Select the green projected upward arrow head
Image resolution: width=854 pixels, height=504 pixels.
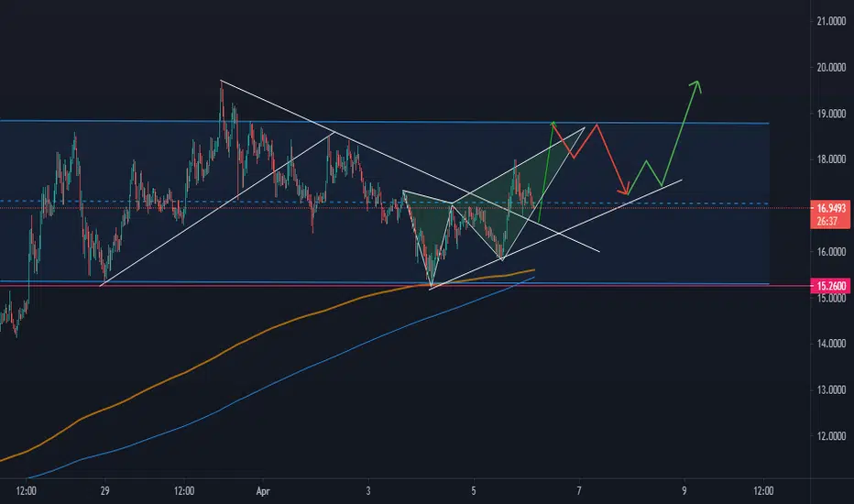(696, 85)
